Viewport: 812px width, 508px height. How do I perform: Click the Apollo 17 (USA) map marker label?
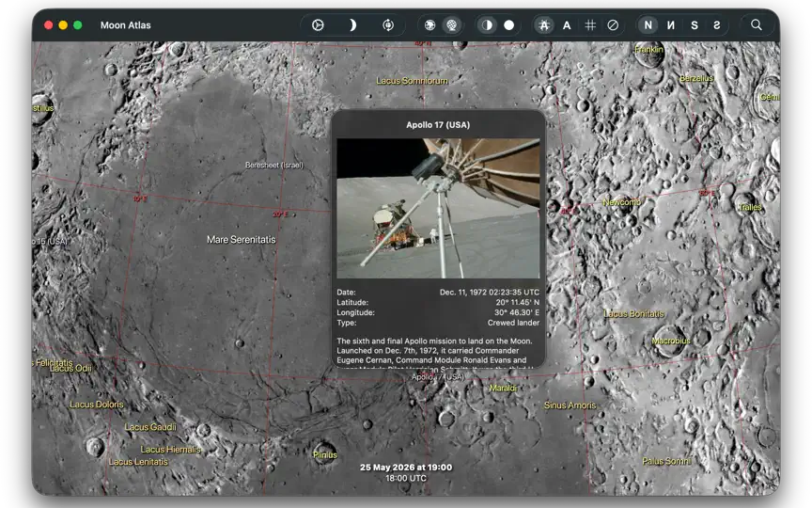pyautogui.click(x=438, y=377)
